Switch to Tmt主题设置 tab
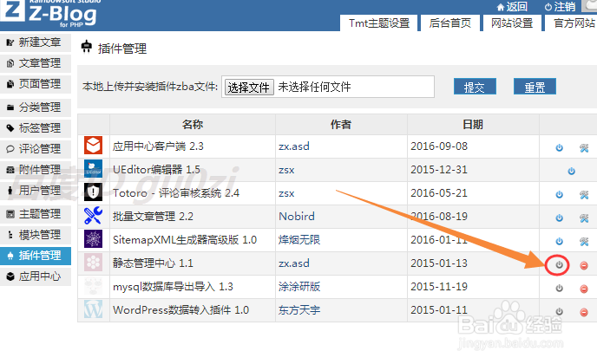 379,23
